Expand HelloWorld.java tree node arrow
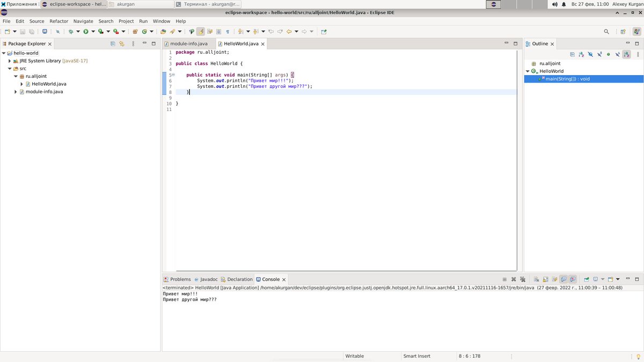The height and width of the screenshot is (362, 644). tap(21, 84)
